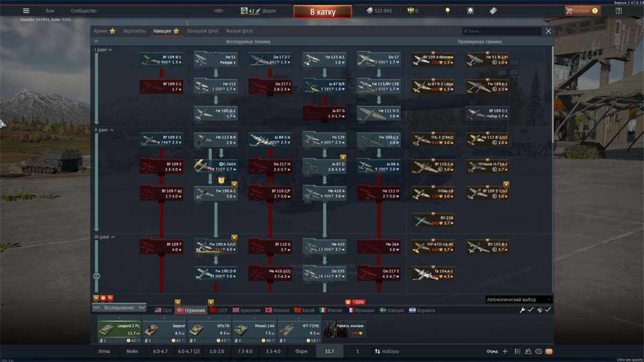Select the Hs 129 aircraft card

(x=324, y=140)
